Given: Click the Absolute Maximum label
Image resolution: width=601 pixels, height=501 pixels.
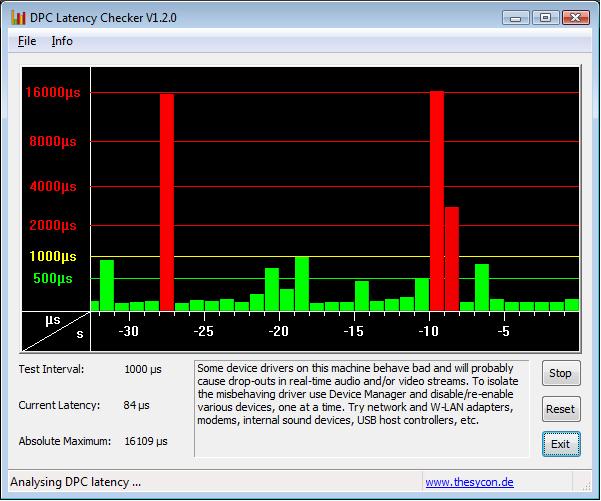Looking at the screenshot, I should point(65,441).
